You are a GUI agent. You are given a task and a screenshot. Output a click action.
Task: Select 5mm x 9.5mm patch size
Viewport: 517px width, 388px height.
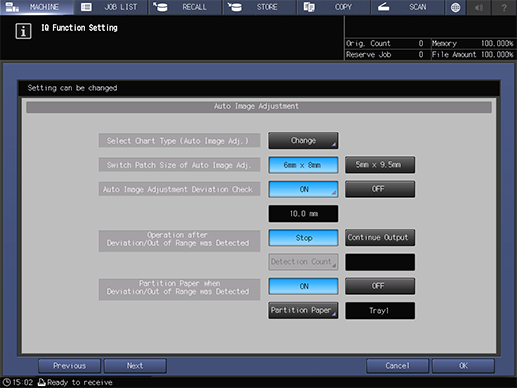(380, 165)
